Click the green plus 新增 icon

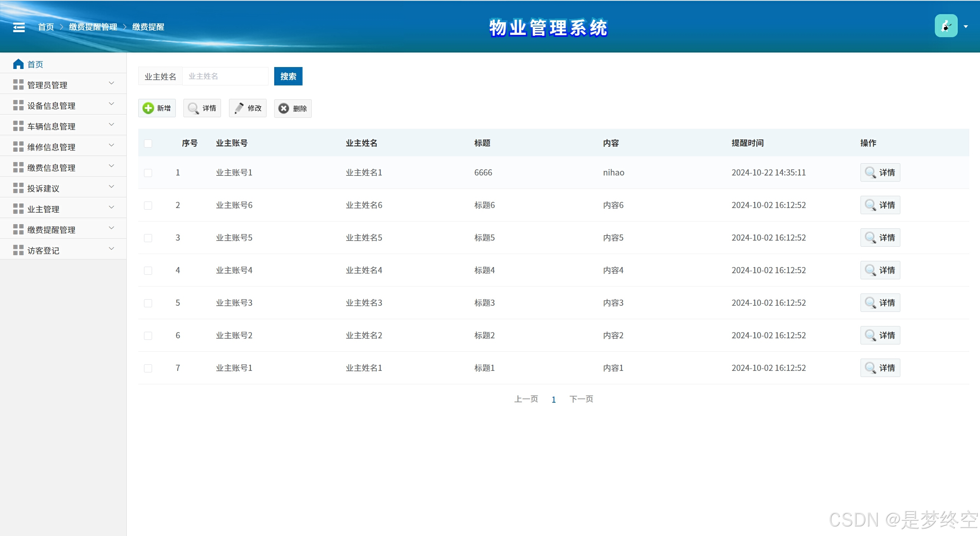coord(148,108)
